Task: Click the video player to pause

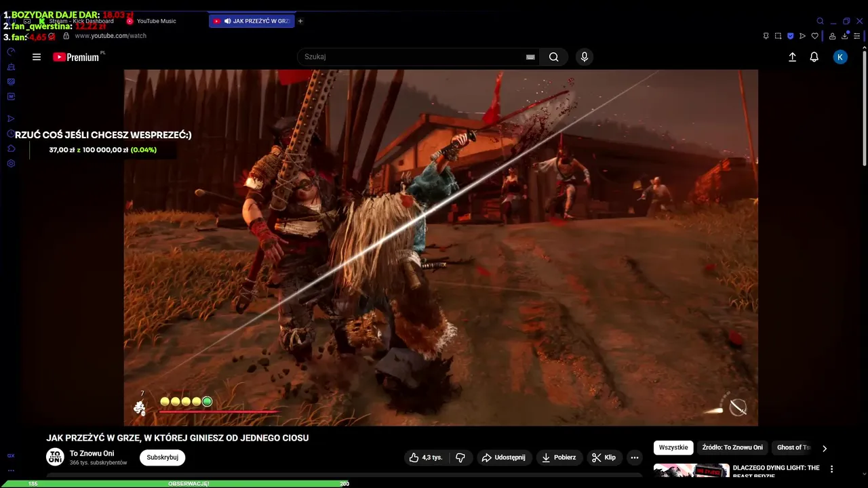Action: coord(441,247)
